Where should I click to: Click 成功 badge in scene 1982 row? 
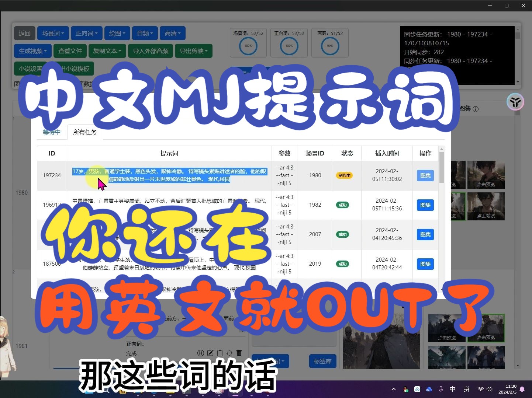coord(343,205)
